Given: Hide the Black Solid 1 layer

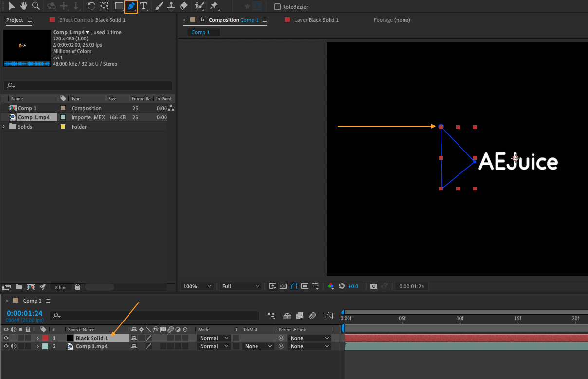Looking at the screenshot, I should 6,338.
